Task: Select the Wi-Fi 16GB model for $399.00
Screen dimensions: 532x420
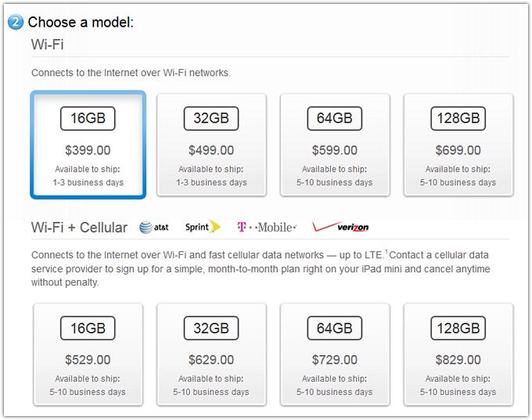Action: pos(88,145)
